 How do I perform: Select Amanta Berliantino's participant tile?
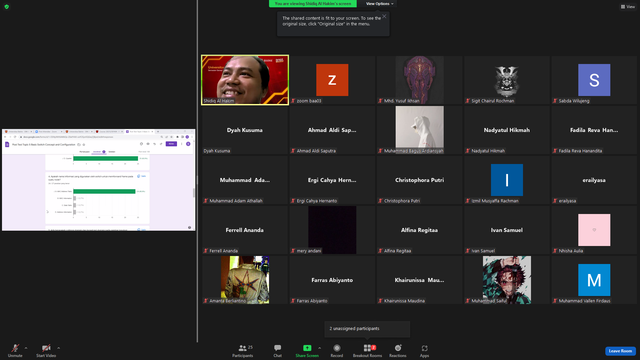245,280
